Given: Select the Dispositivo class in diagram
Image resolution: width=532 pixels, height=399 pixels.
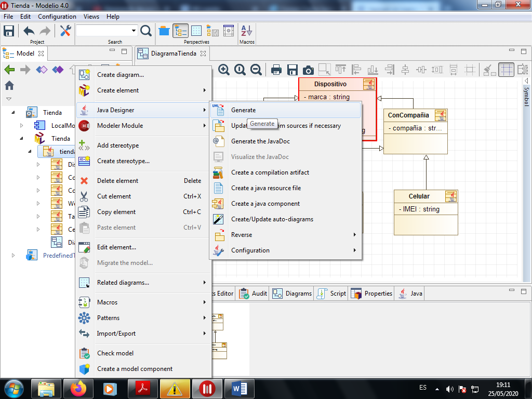Looking at the screenshot, I should pos(330,84).
